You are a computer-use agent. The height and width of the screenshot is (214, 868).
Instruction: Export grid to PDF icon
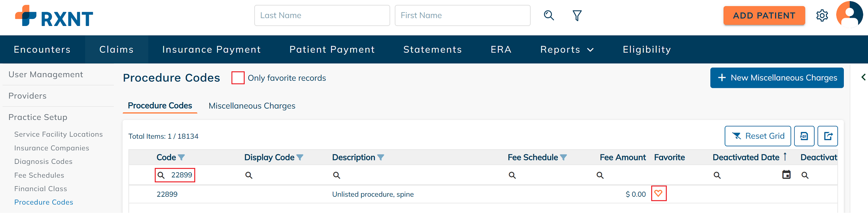(804, 136)
